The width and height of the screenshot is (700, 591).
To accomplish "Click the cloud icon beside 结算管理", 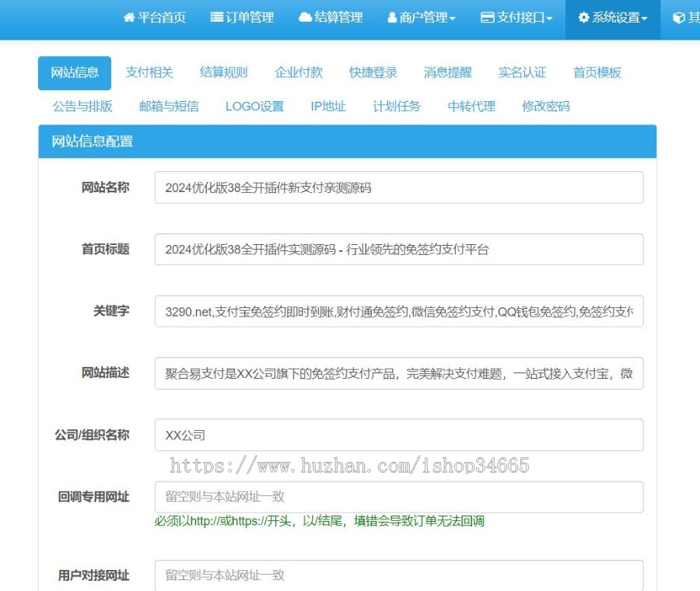I will (305, 18).
